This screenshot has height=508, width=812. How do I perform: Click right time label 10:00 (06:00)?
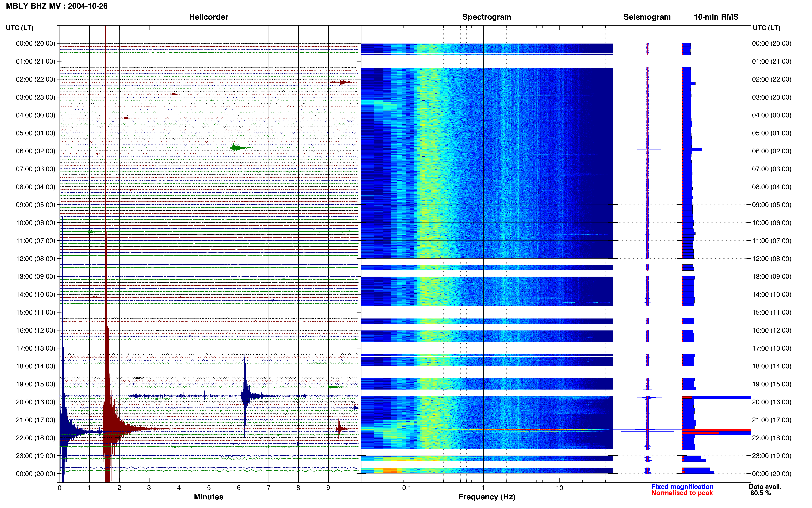click(772, 223)
